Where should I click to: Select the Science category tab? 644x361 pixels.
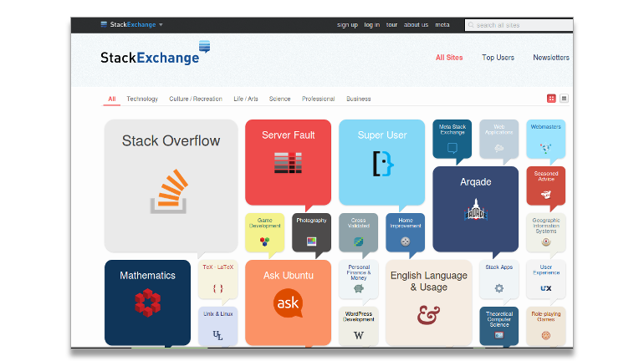279,99
